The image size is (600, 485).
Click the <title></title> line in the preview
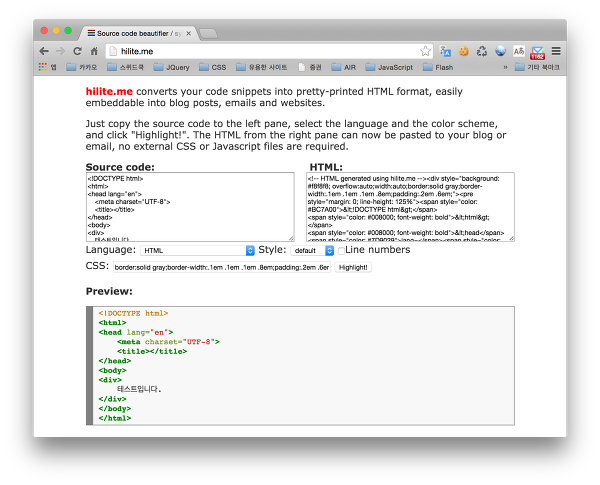152,351
